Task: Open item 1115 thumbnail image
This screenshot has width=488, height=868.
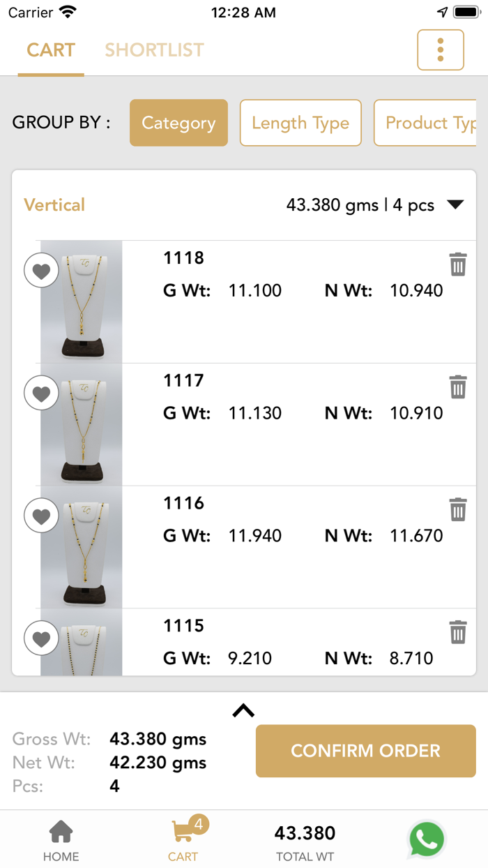Action: pyautogui.click(x=80, y=641)
